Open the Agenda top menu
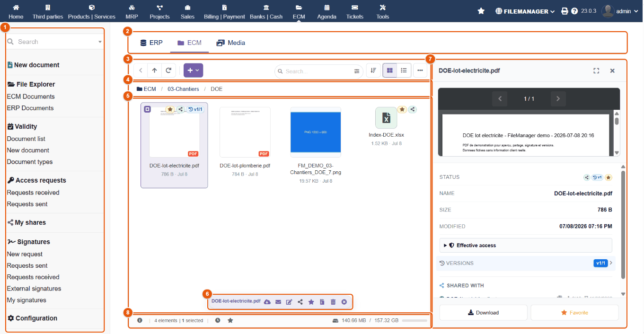This screenshot has height=334, width=644. [x=327, y=11]
